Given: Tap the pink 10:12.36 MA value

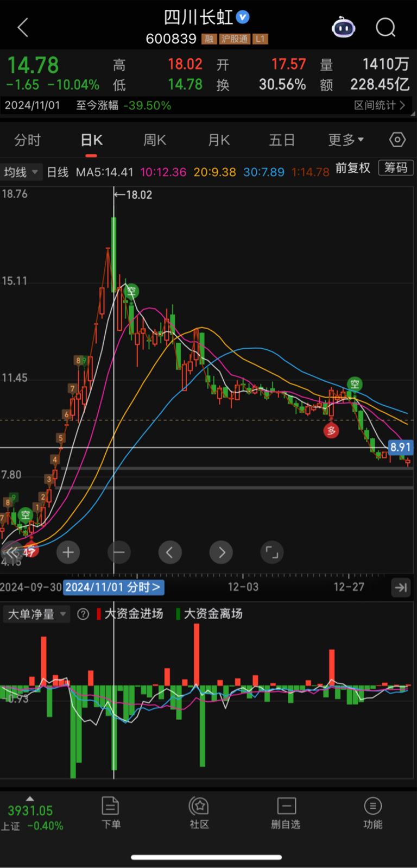Looking at the screenshot, I should pos(163,172).
